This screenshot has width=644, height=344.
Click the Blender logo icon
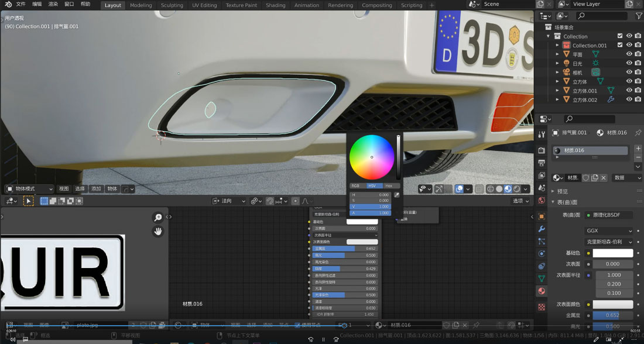(8, 4)
